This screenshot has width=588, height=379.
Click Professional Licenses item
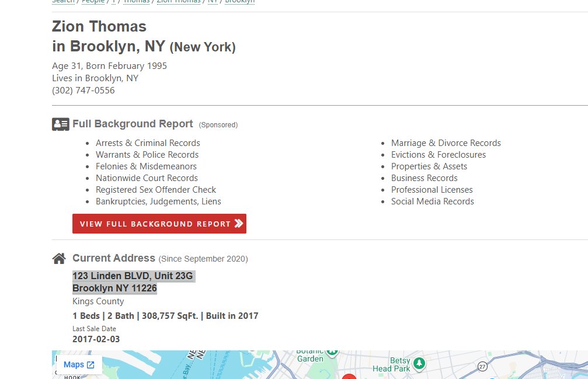tap(432, 190)
